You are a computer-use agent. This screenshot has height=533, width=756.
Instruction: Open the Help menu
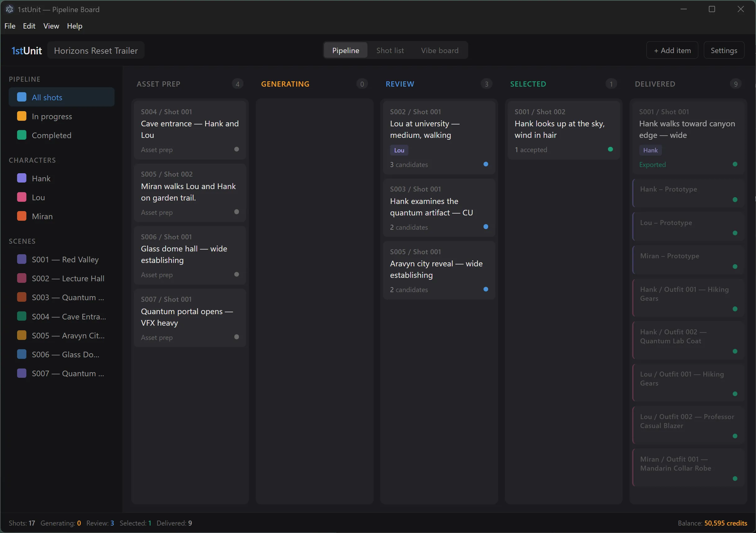(x=74, y=26)
